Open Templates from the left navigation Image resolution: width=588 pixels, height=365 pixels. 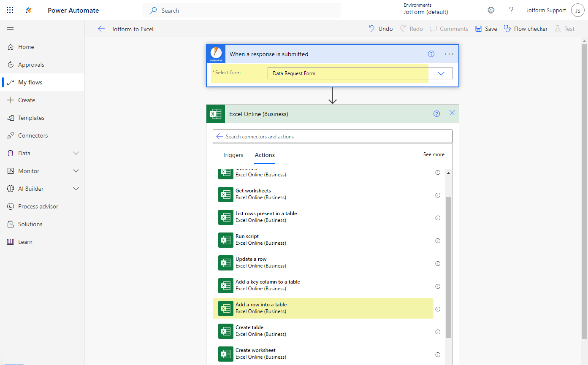point(31,118)
